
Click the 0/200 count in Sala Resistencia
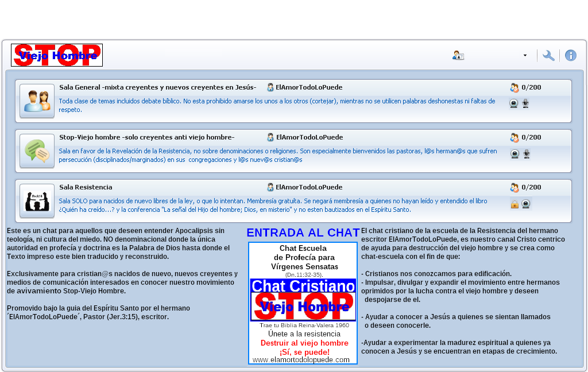click(x=531, y=187)
